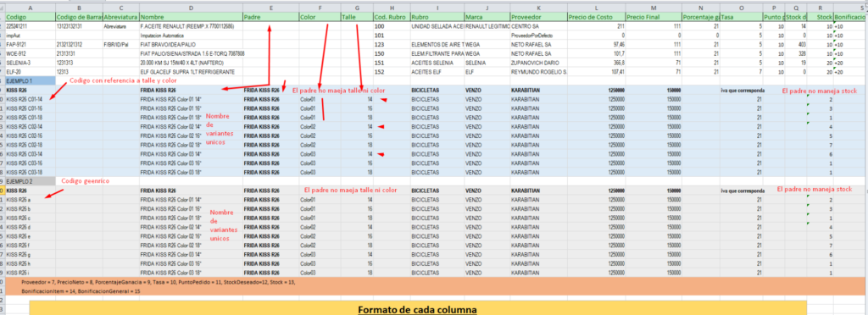Select the 'Imputacion Automatica' cell
Screen dimensions: 868x315
click(x=191, y=36)
